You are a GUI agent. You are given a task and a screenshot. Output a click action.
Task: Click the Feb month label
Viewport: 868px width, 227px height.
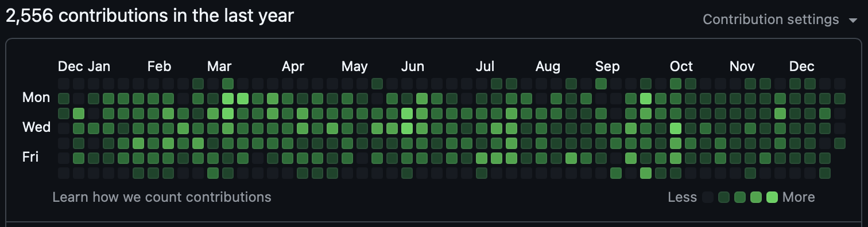(159, 66)
